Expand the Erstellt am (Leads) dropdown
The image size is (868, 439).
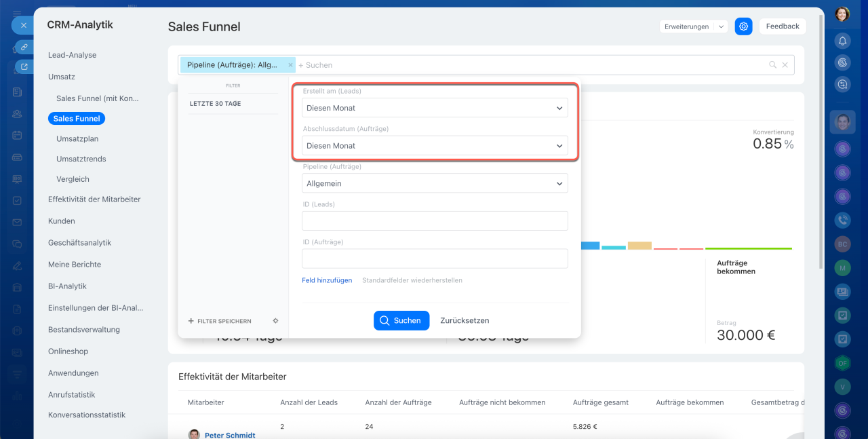435,108
